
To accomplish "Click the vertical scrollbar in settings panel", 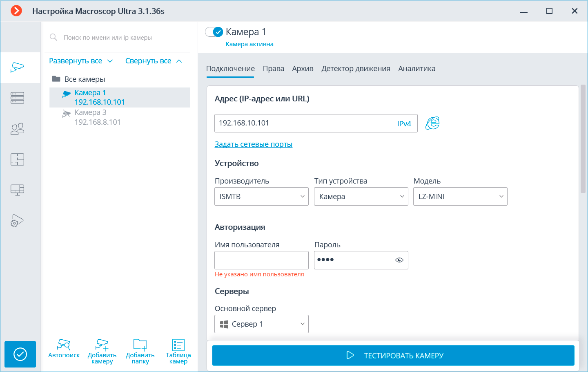I will (583, 139).
